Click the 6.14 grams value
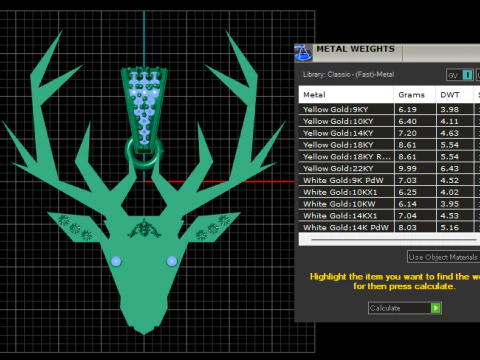The width and height of the screenshot is (480, 360). [x=407, y=204]
